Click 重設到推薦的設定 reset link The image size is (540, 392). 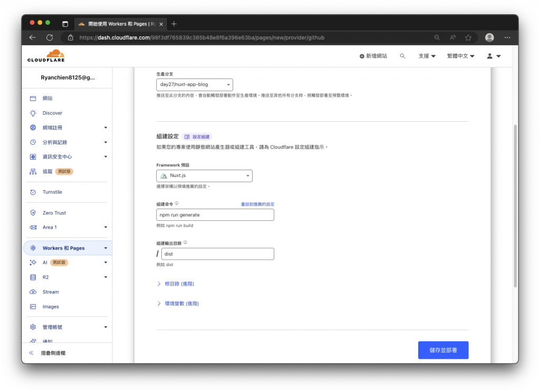(x=257, y=204)
